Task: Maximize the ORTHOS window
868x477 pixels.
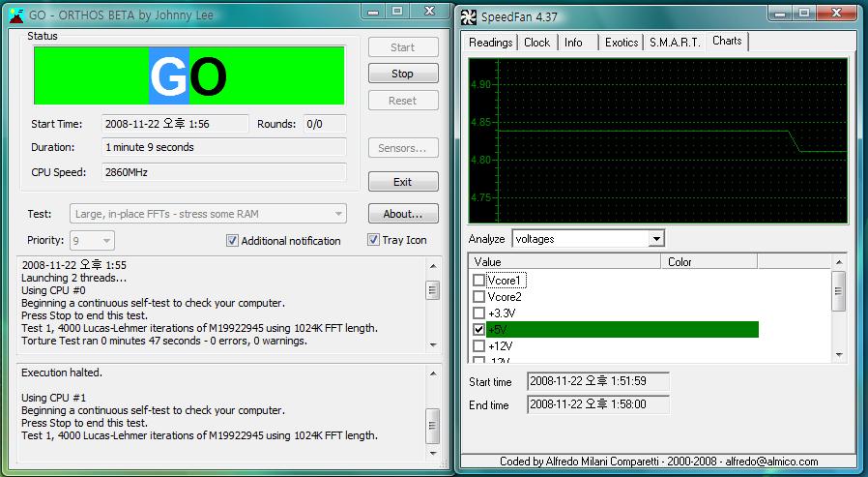Action: pyautogui.click(x=397, y=12)
